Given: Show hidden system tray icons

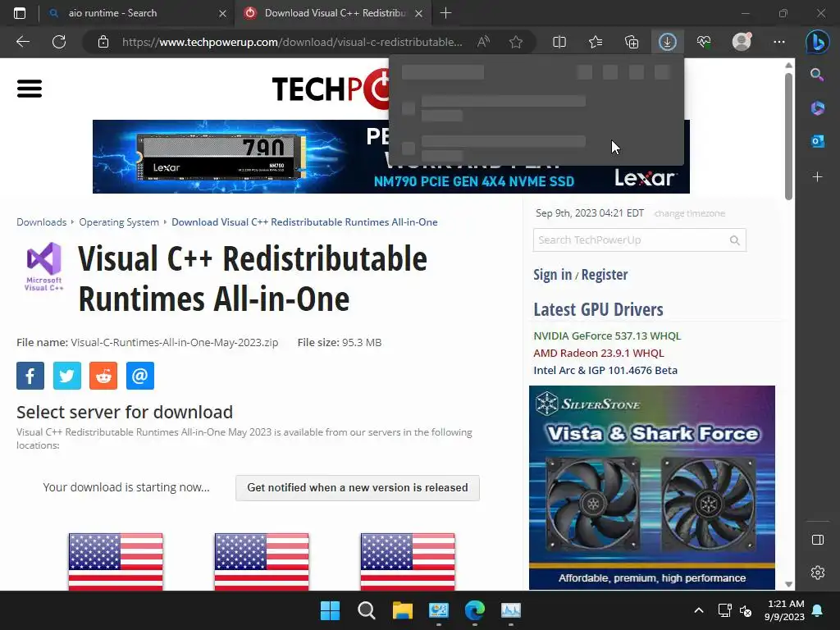Looking at the screenshot, I should (699, 610).
